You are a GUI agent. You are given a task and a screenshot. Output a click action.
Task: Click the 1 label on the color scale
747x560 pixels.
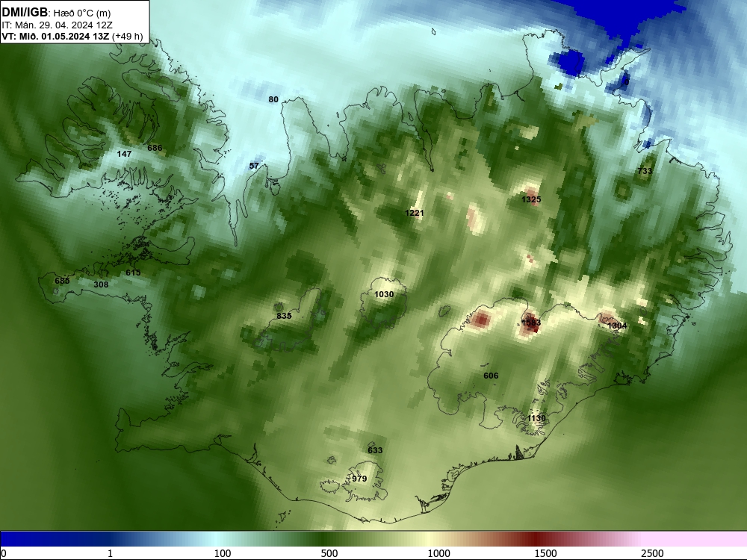(x=110, y=553)
